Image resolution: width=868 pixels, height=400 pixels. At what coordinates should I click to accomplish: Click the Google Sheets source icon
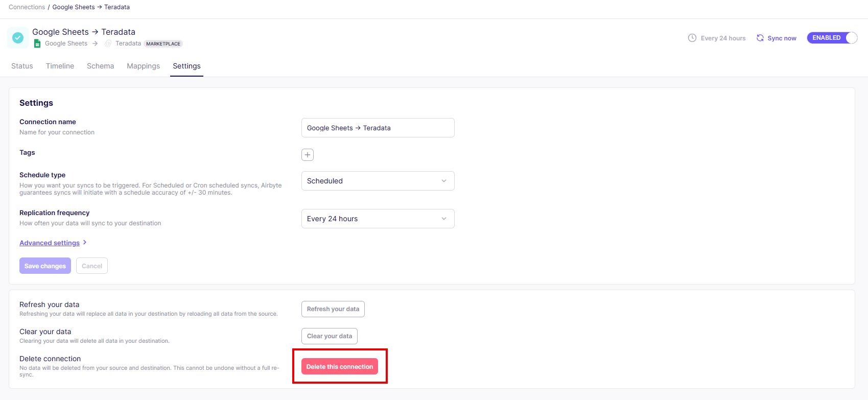pyautogui.click(x=37, y=44)
